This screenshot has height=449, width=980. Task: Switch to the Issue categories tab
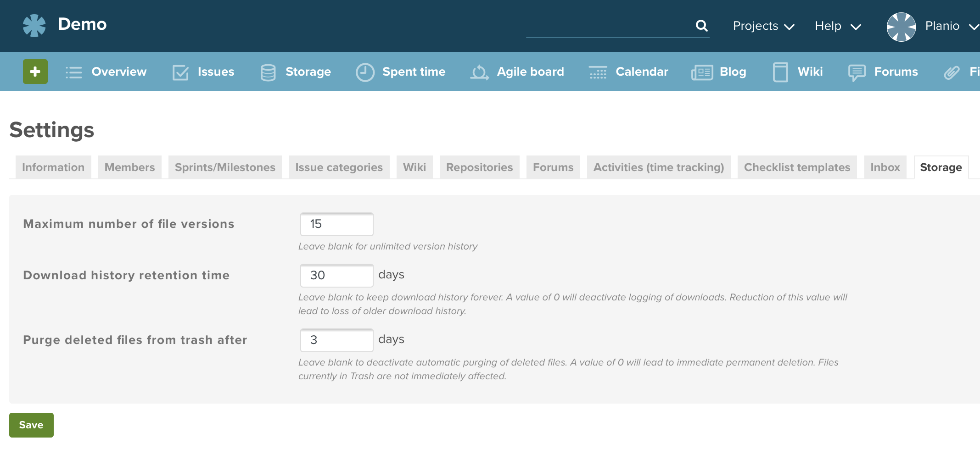[339, 167]
